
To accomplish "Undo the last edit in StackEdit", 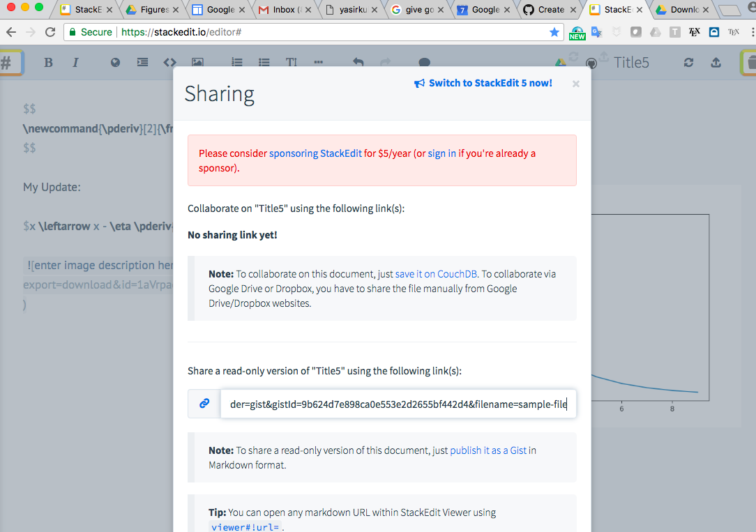I will tap(358, 62).
